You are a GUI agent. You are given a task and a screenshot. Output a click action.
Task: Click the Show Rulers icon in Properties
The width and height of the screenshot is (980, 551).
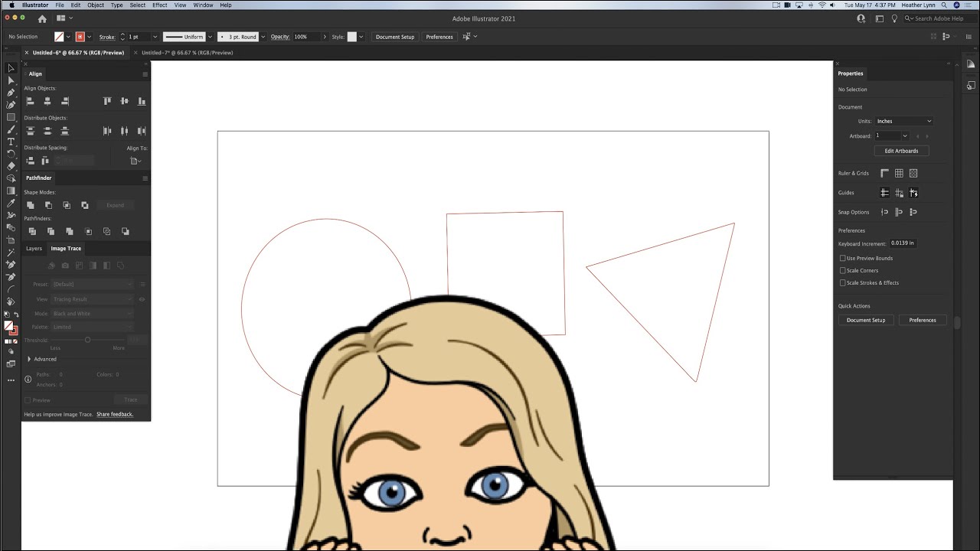click(x=884, y=173)
